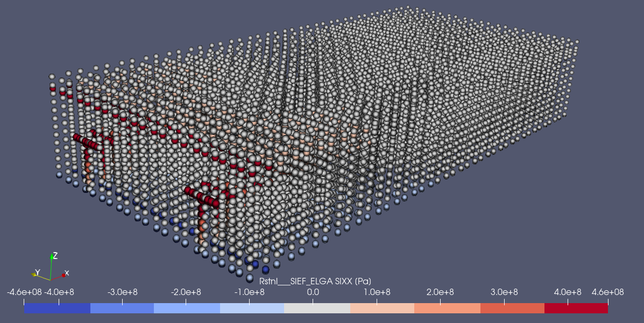
Task: Click the darkest blue color bar segment
Action: point(57,308)
